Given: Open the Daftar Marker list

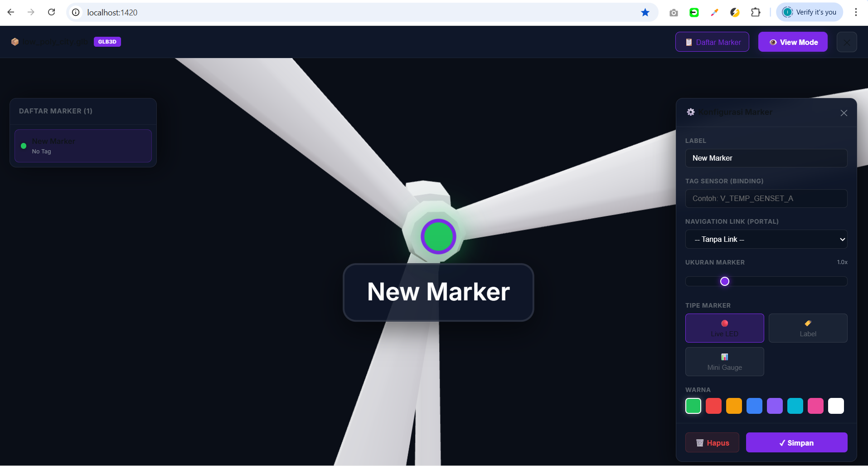Looking at the screenshot, I should coord(712,42).
